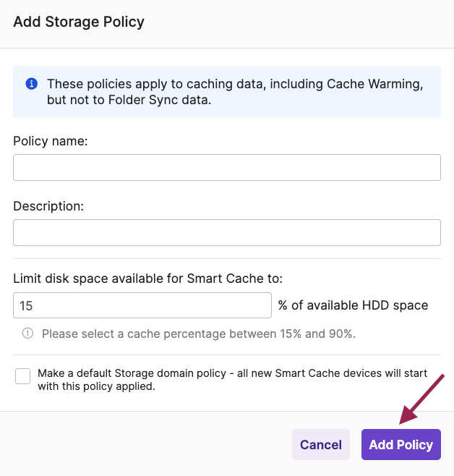The image size is (454, 476).
Task: Click the "Policy name:" label
Action: tap(51, 141)
